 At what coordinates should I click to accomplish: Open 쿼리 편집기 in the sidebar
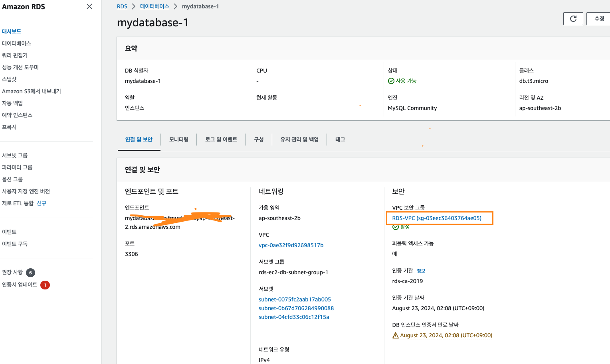point(15,55)
